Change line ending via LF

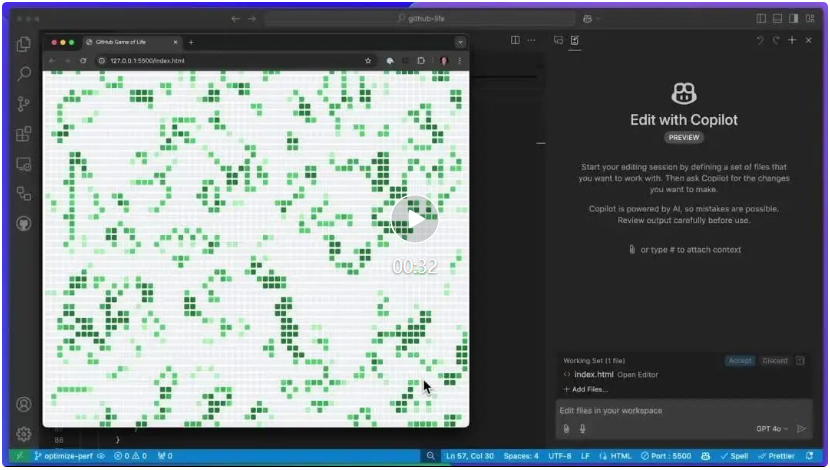click(x=585, y=456)
